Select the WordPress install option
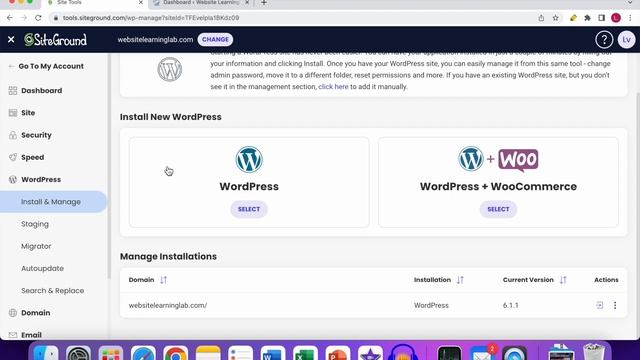640x360 pixels. tap(249, 209)
